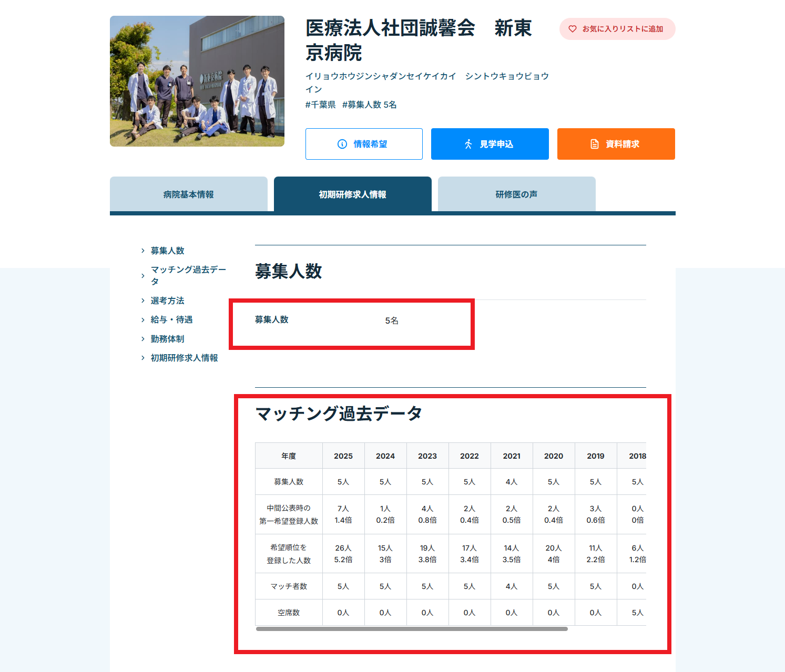Click the heart icon in favorites button
This screenshot has height=672, width=785.
[x=573, y=29]
